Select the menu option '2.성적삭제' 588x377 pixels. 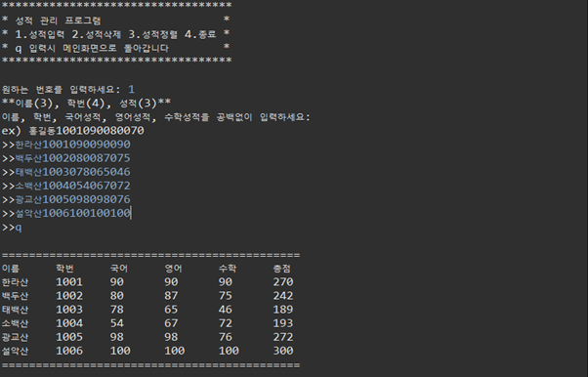point(97,34)
